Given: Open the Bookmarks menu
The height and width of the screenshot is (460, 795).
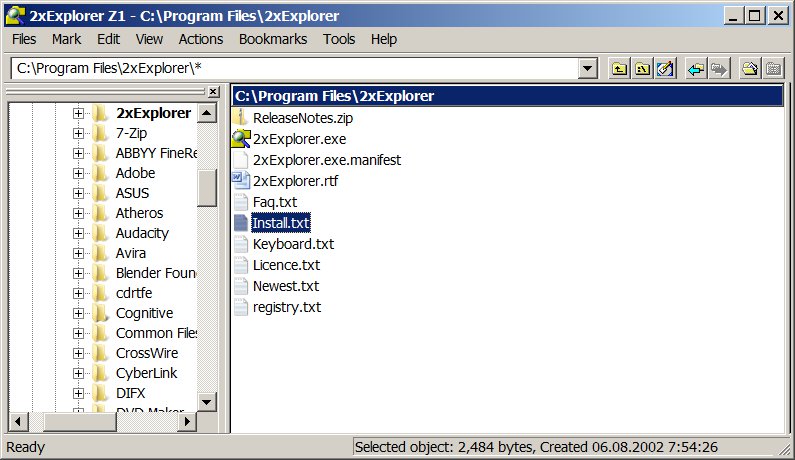Looking at the screenshot, I should click(x=273, y=39).
